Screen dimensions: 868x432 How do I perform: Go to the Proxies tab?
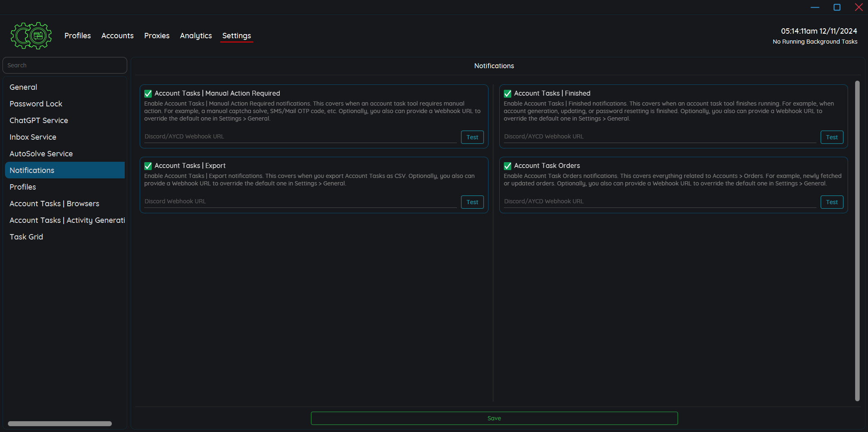157,36
